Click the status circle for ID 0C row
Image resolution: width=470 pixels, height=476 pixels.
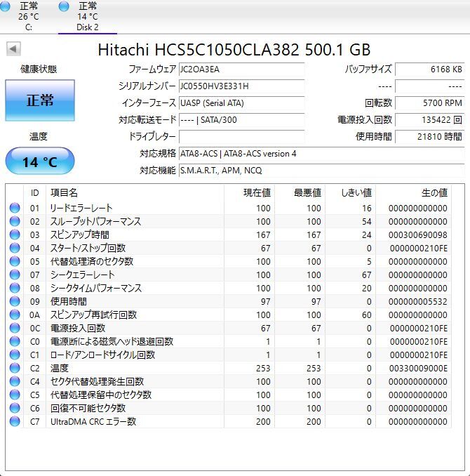click(15, 328)
